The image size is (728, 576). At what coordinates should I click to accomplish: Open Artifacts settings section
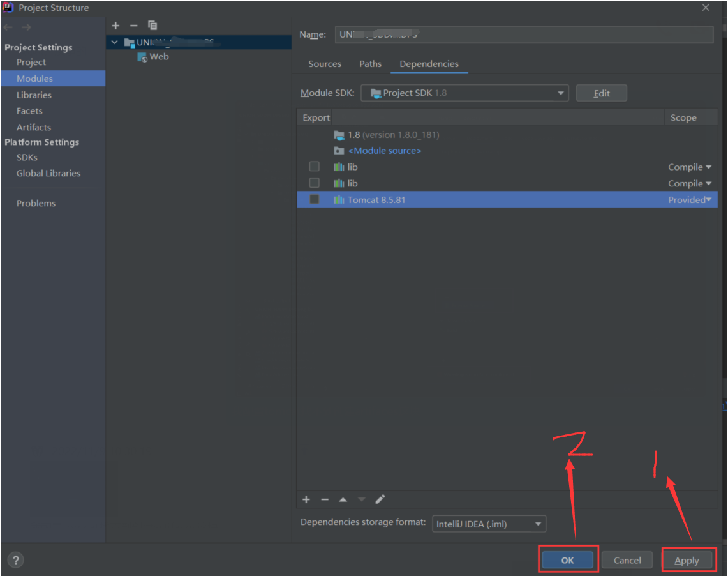(33, 127)
